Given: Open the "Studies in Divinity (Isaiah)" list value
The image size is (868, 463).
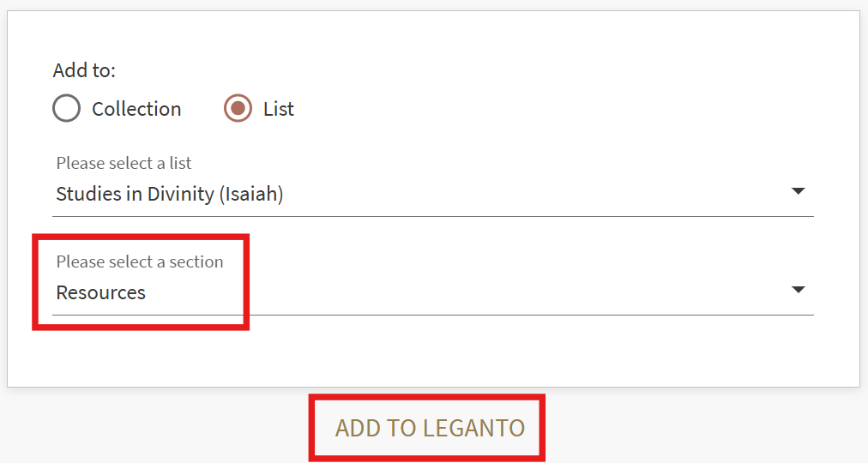Looking at the screenshot, I should (169, 194).
